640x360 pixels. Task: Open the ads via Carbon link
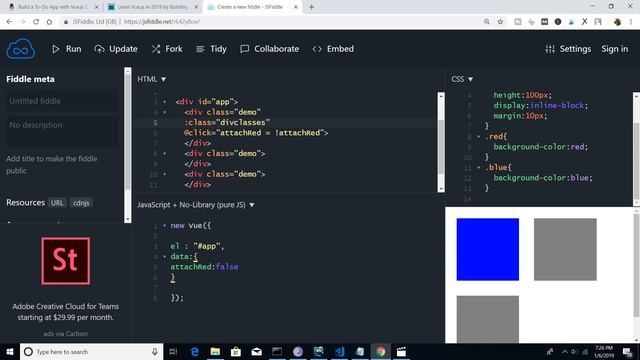tap(66, 333)
